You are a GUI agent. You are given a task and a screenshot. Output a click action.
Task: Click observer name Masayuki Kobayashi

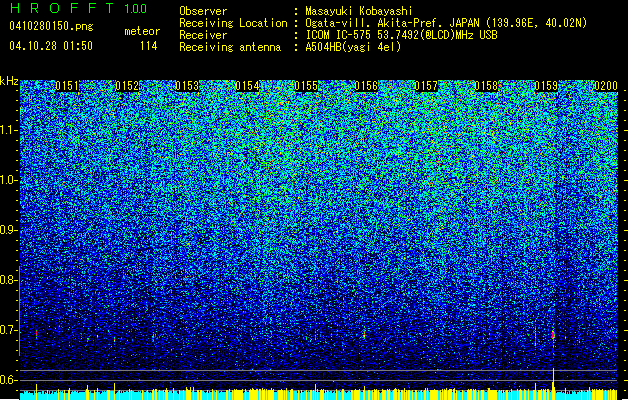click(x=359, y=11)
